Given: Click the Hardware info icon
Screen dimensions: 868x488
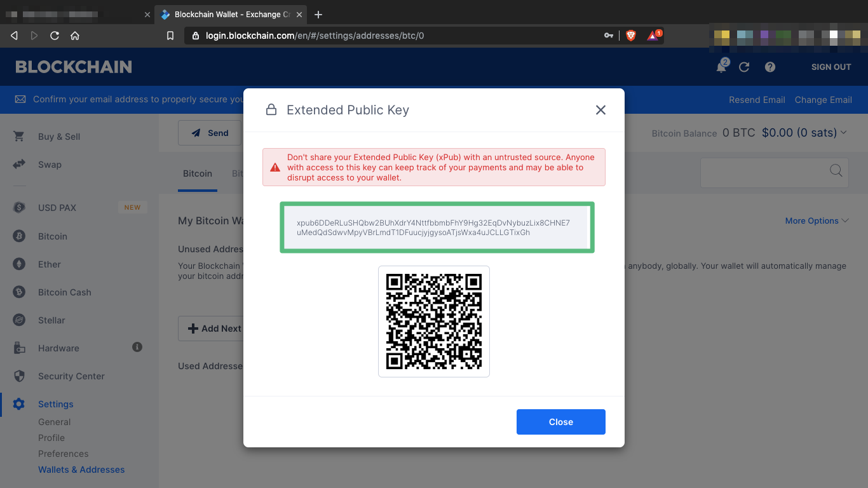Looking at the screenshot, I should (137, 347).
